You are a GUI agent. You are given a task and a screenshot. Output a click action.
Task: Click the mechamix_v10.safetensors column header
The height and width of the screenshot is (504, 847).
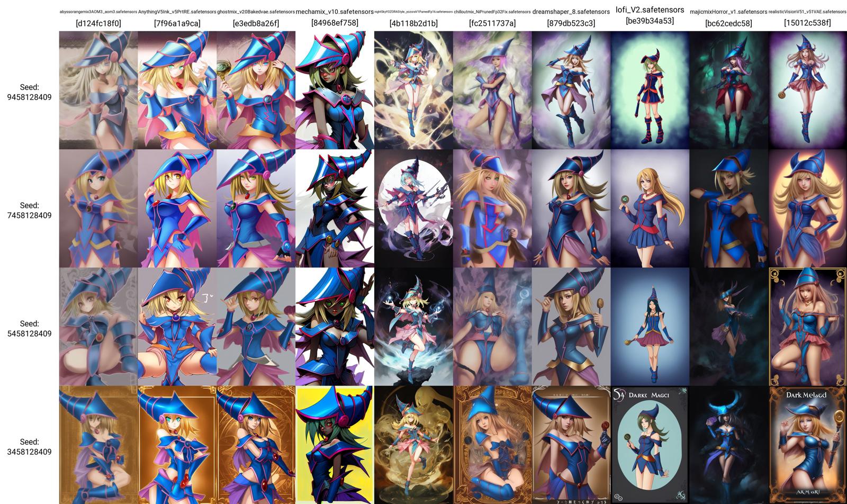tap(335, 11)
